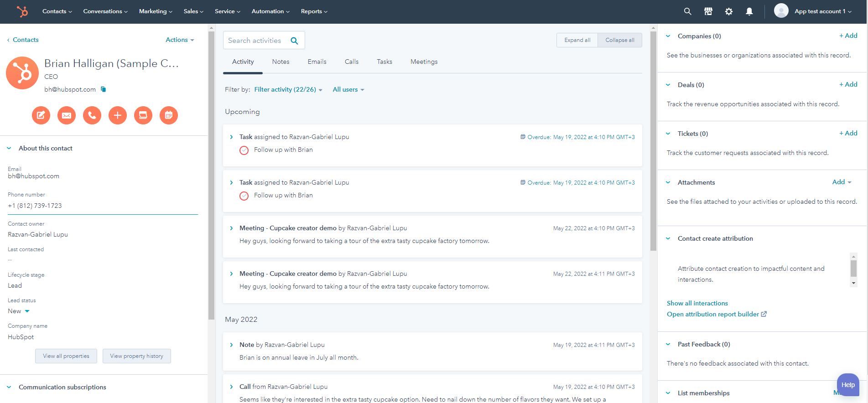Open the Service menu

228,11
